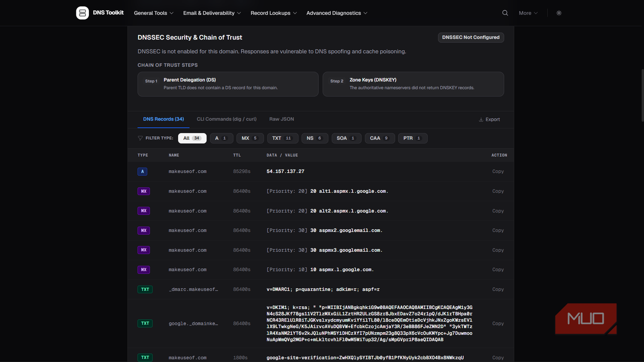Click the 85298s TTL value
This screenshot has height=362, width=644.
pyautogui.click(x=242, y=172)
